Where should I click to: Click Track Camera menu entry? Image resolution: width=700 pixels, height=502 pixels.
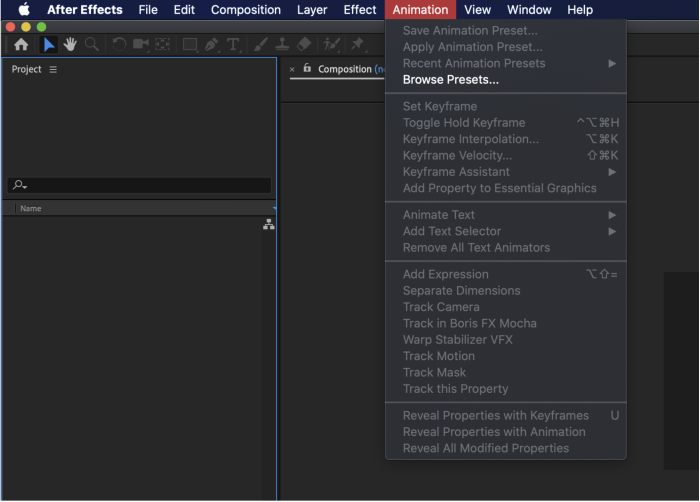[506, 307]
